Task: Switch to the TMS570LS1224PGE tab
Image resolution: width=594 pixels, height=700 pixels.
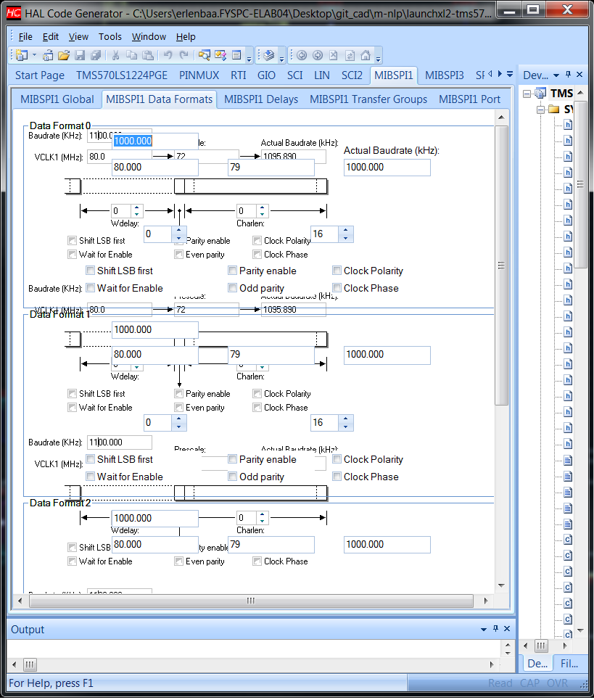Action: click(122, 75)
